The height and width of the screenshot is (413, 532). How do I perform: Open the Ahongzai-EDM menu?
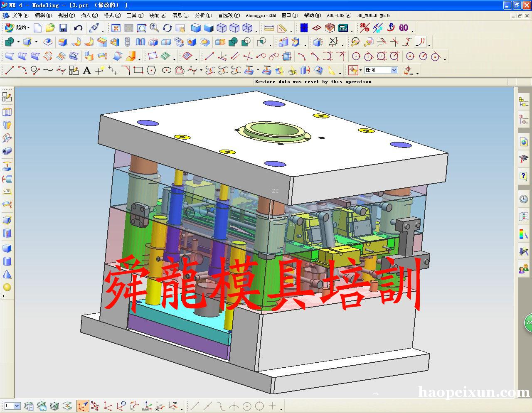coord(261,15)
